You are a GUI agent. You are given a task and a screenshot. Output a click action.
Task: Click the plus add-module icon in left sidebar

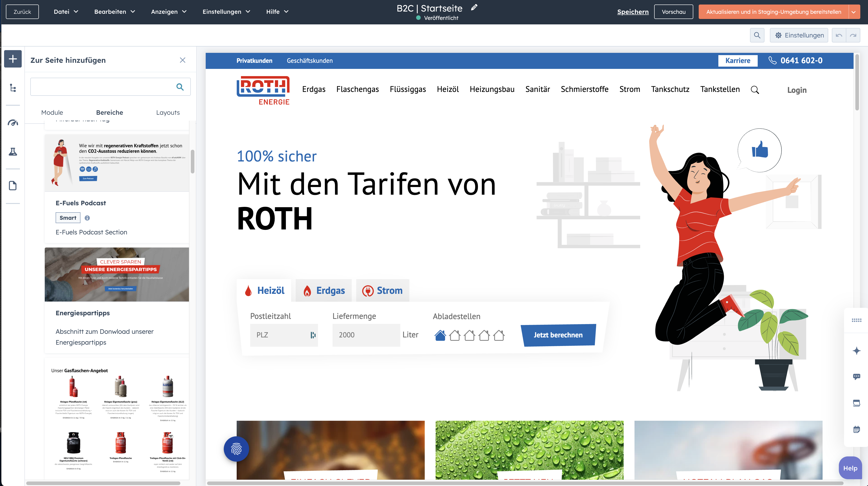[13, 59]
